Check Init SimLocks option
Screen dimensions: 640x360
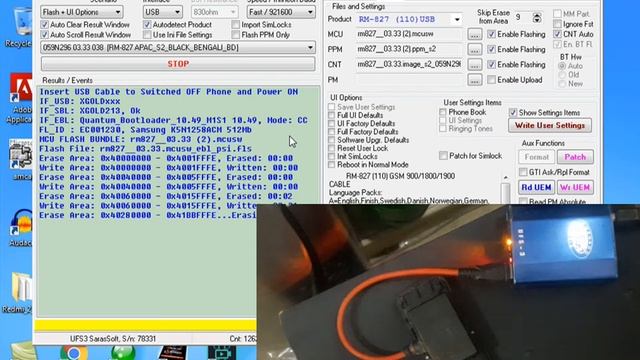(331, 156)
